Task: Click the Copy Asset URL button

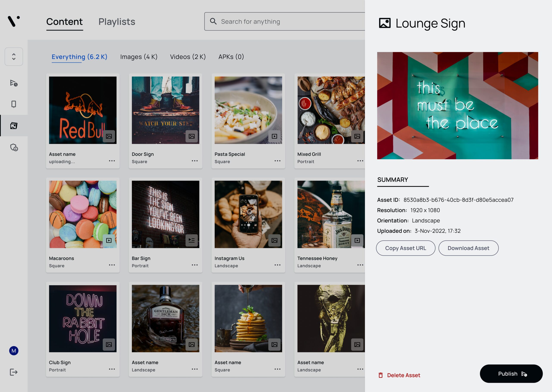Action: tap(406, 248)
